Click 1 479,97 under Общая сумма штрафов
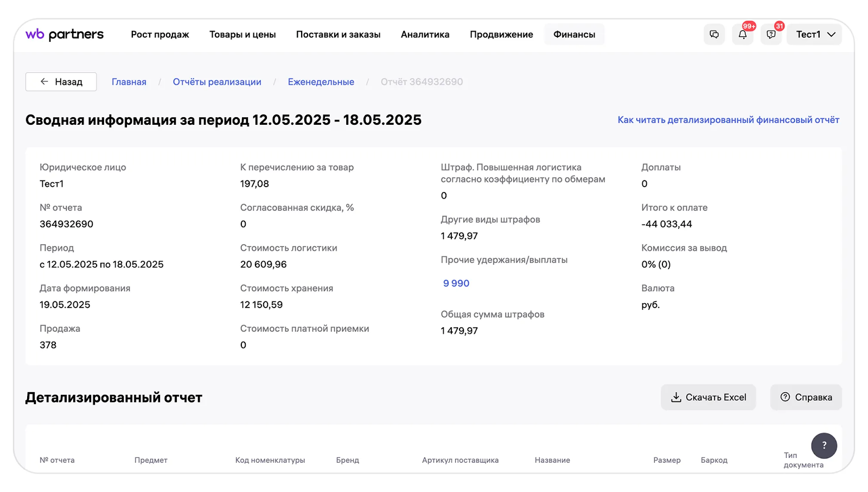868x492 pixels. (459, 331)
